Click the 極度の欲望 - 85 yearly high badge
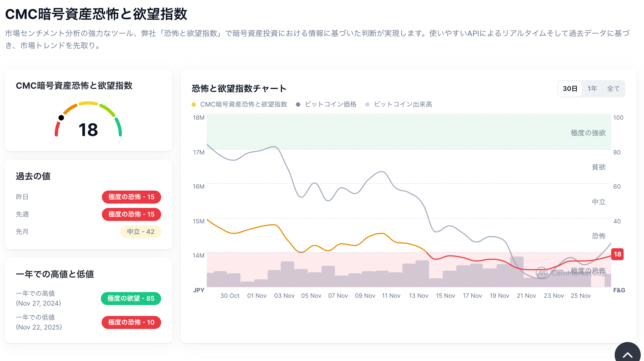 point(131,298)
